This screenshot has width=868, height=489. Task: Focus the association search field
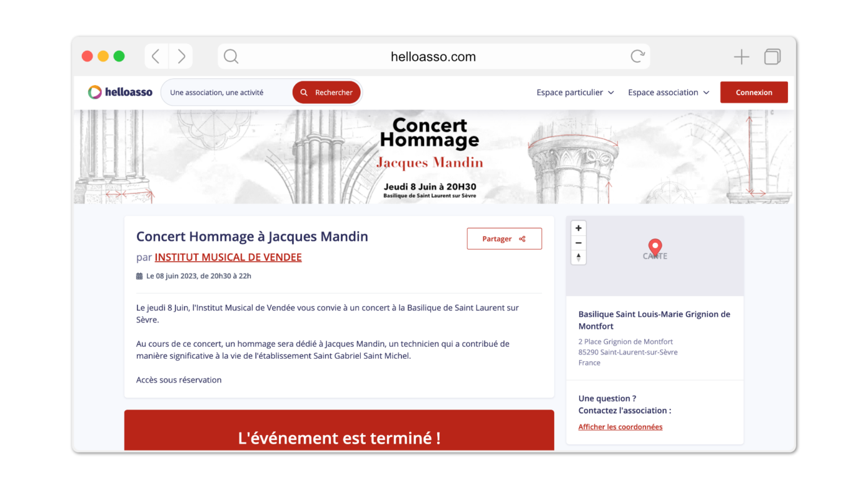(x=227, y=92)
